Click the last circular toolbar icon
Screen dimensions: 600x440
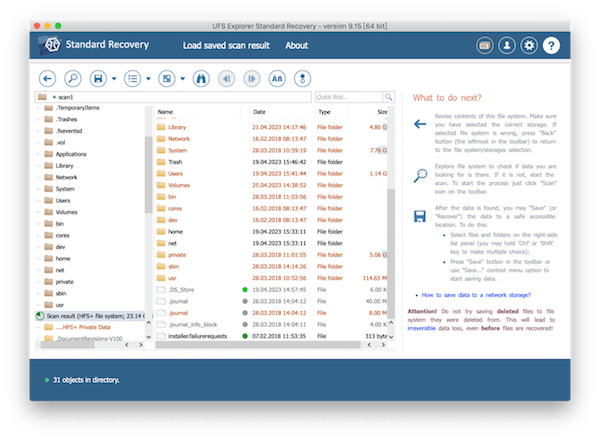(302, 79)
